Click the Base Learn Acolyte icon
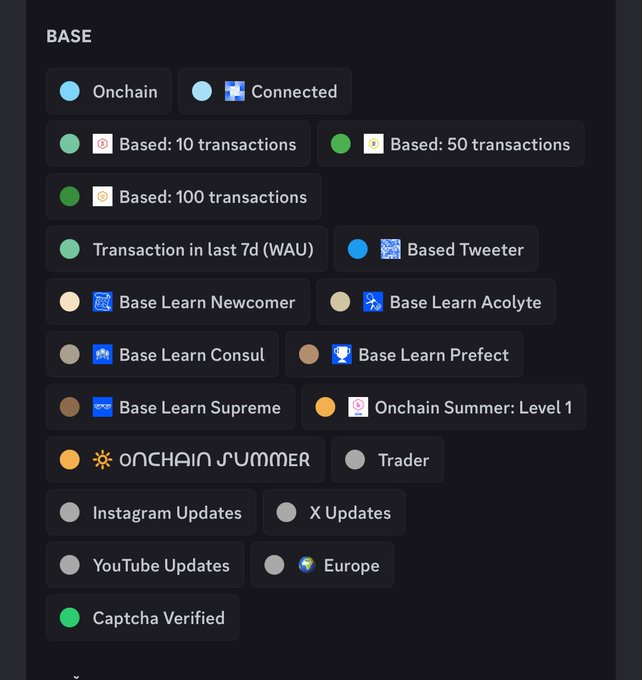 [x=373, y=302]
